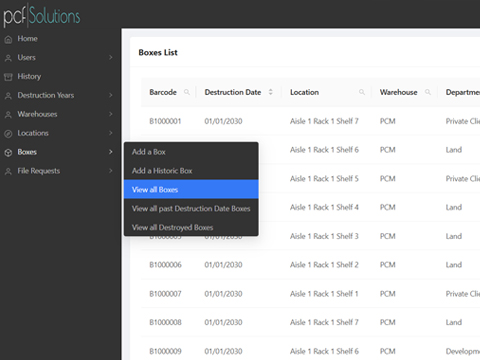The image size is (480, 360).
Task: Click barcode B1000009 cell
Action: coord(165,351)
